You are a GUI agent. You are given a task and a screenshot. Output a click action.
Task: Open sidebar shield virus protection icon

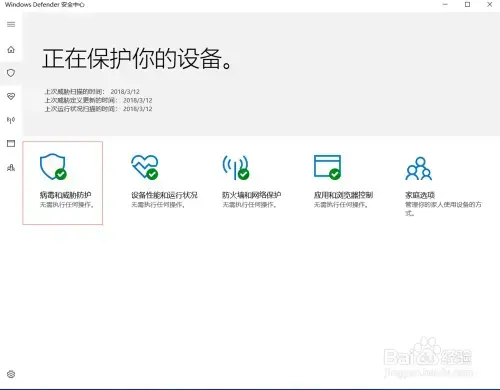click(x=11, y=73)
